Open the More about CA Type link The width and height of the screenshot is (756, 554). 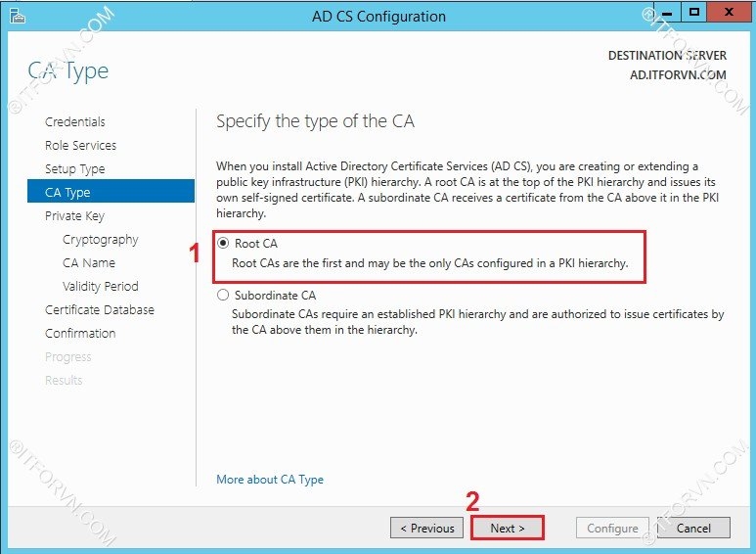270,480
